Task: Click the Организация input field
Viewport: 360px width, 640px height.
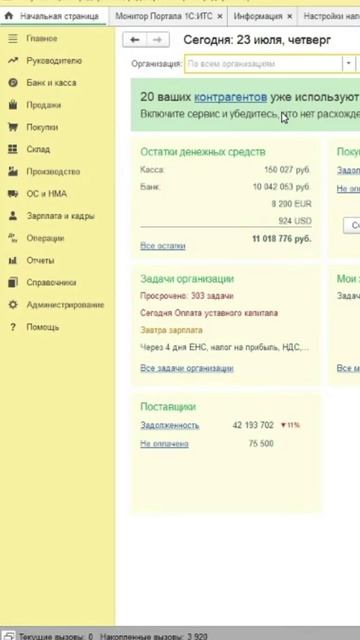Action: [x=263, y=64]
